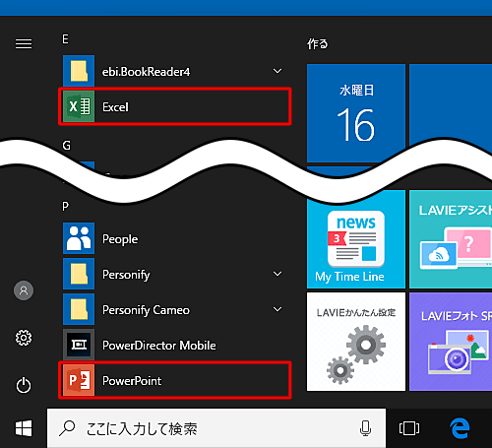Image resolution: width=492 pixels, height=448 pixels.
Task: Jump via the letter P header
Action: 65,207
